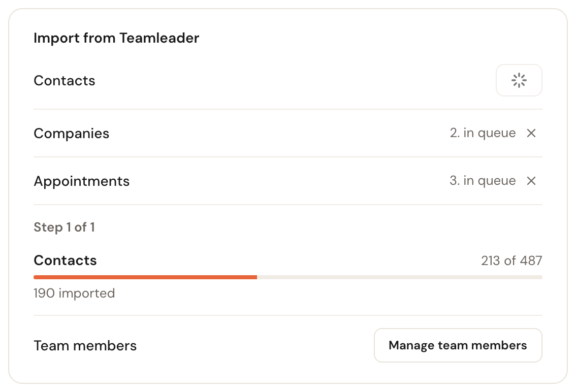Click the bold Contacts progress heading

coord(66,260)
